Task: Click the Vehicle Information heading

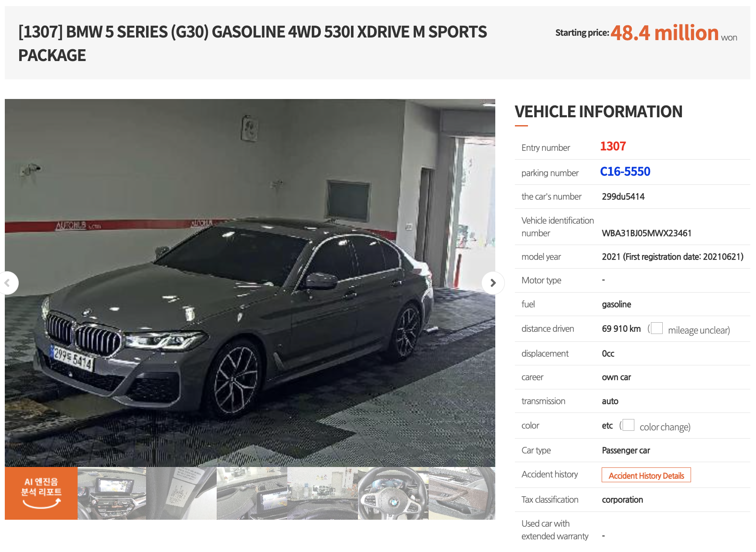Action: pyautogui.click(x=598, y=112)
